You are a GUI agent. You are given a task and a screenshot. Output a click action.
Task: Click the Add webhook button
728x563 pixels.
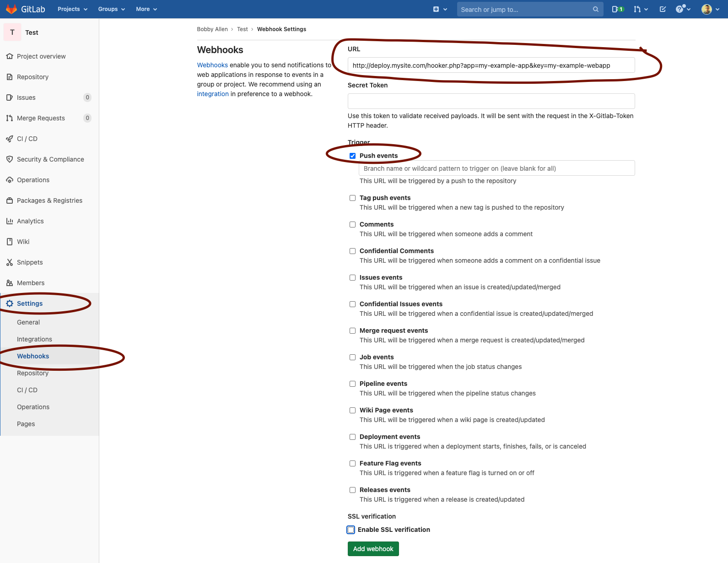click(373, 549)
